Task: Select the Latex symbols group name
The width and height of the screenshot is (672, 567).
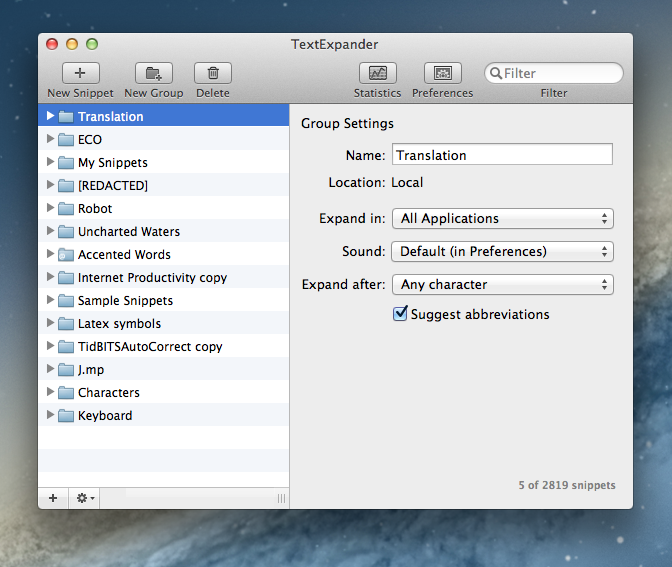Action: 120,324
